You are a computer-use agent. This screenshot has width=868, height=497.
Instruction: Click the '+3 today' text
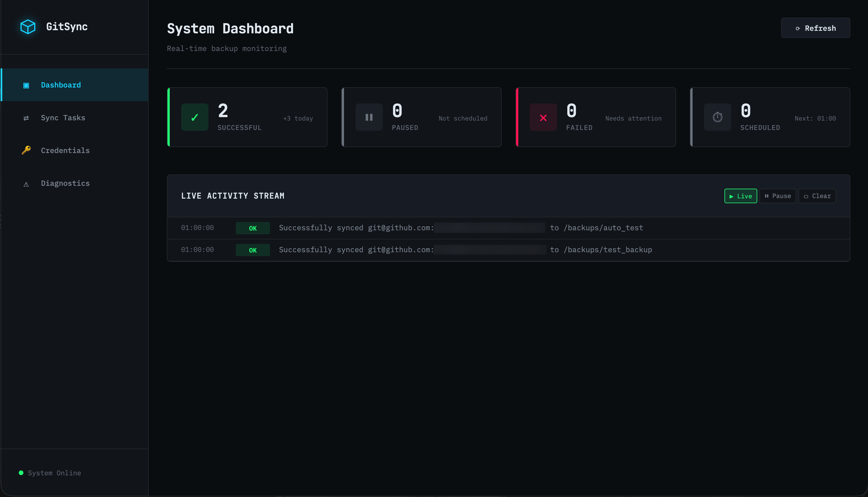click(298, 119)
